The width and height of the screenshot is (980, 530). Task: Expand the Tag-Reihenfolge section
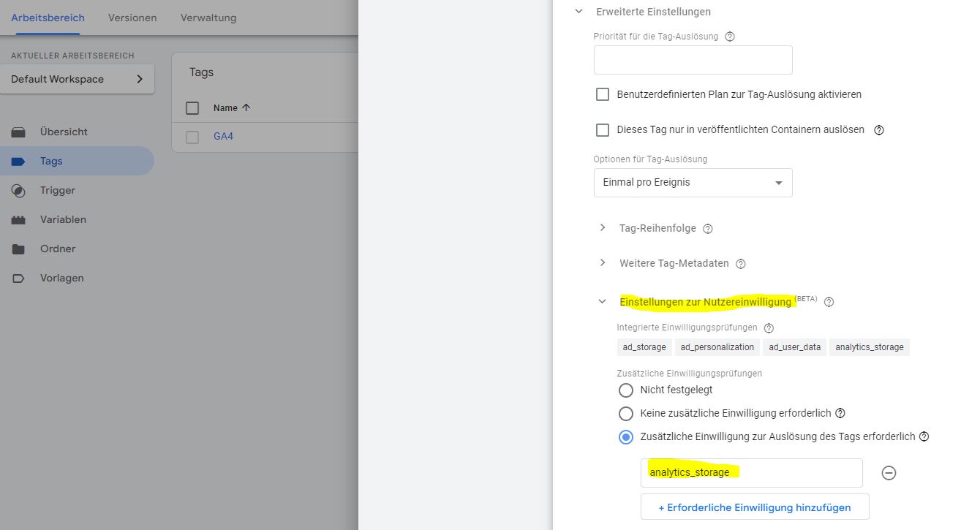pos(603,228)
